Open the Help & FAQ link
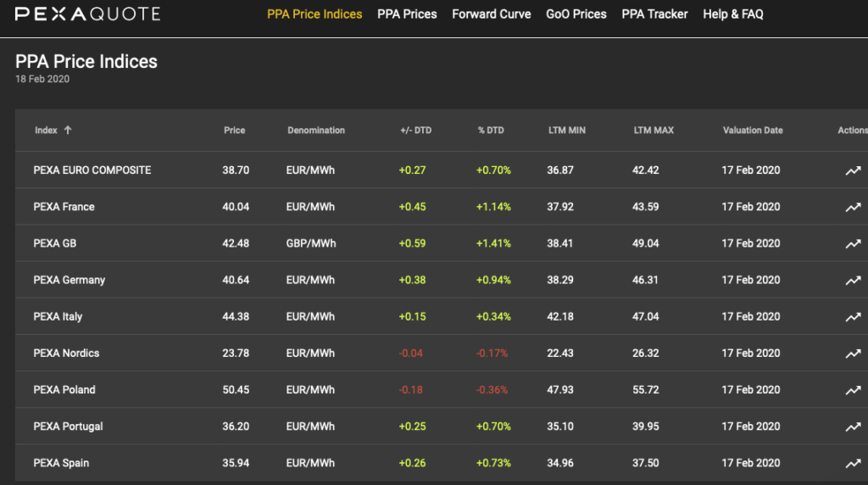Image resolution: width=868 pixels, height=485 pixels. (x=733, y=14)
